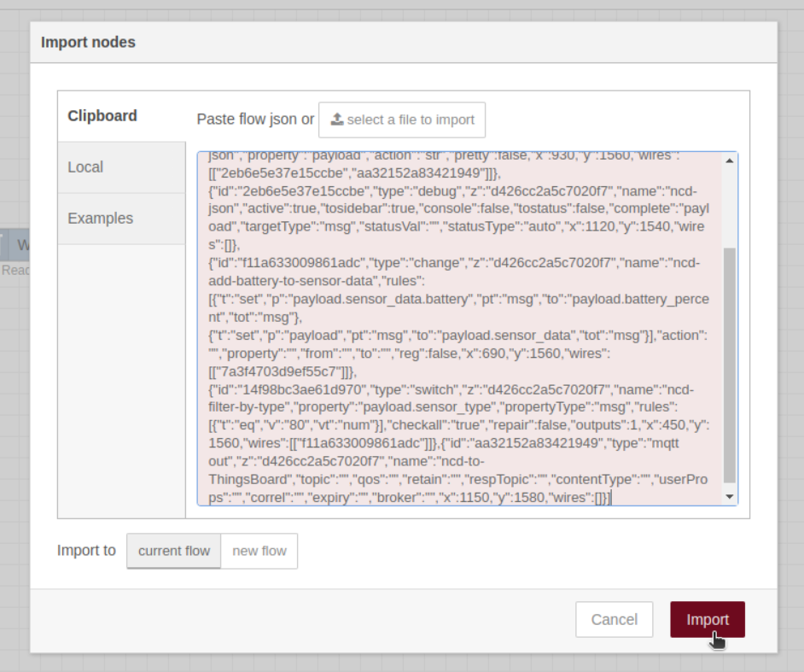Cancel the import dialog
The image size is (804, 672).
pyautogui.click(x=614, y=620)
